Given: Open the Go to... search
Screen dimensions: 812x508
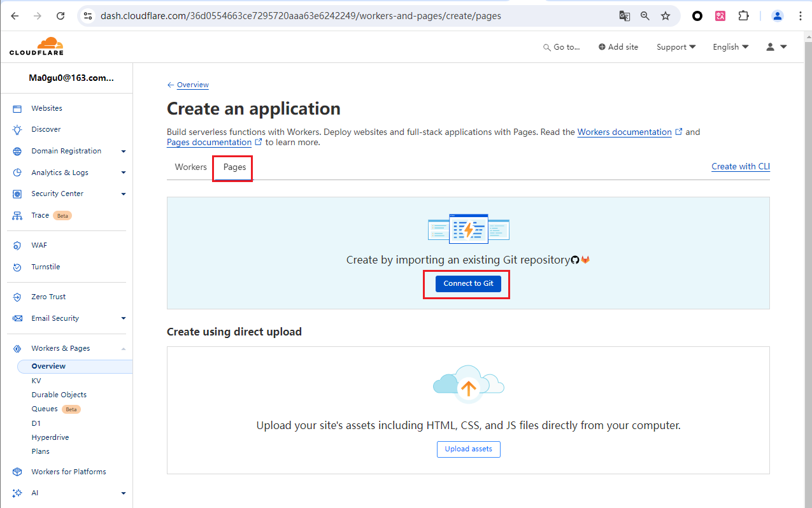Looking at the screenshot, I should click(x=561, y=47).
